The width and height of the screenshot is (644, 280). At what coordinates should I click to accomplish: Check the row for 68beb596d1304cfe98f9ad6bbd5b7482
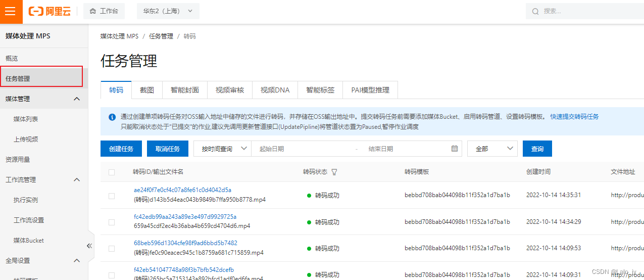pyautogui.click(x=112, y=248)
